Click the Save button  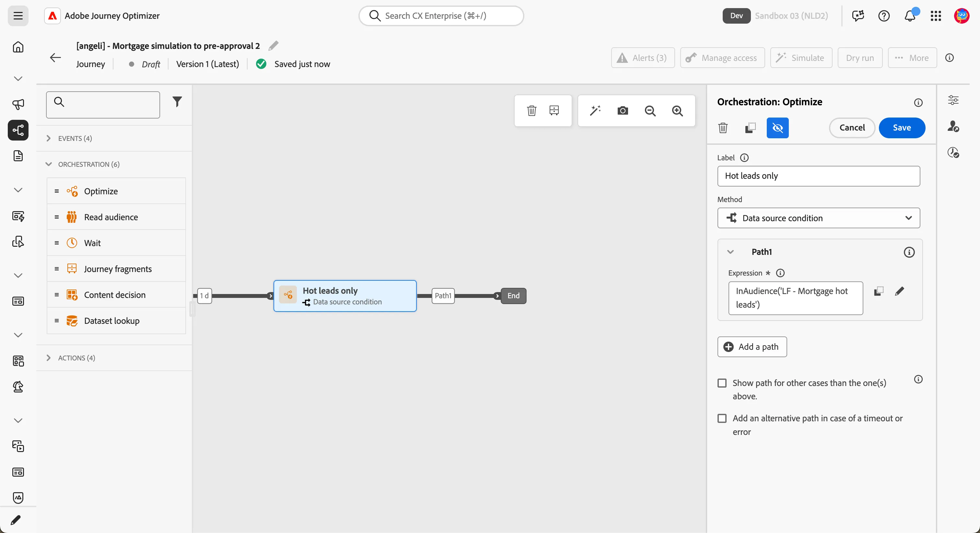(x=902, y=128)
